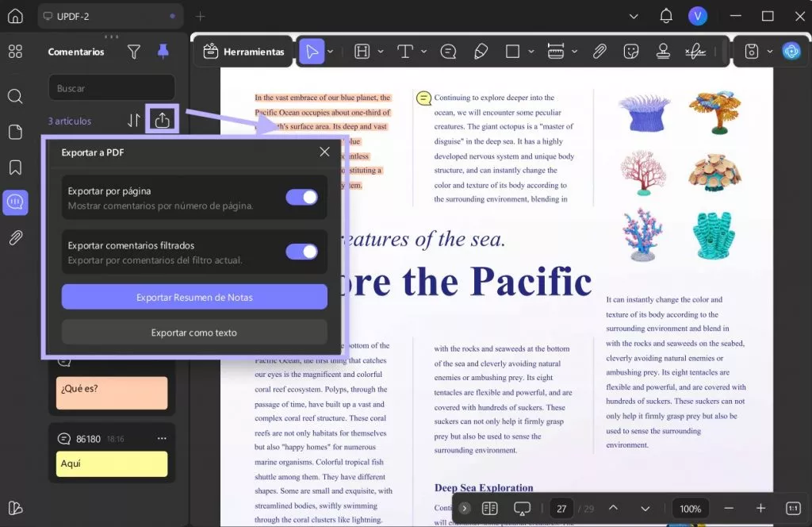Viewport: 812px width, 527px height.
Task: Open the tab list chevron in title bar
Action: pyautogui.click(x=634, y=17)
